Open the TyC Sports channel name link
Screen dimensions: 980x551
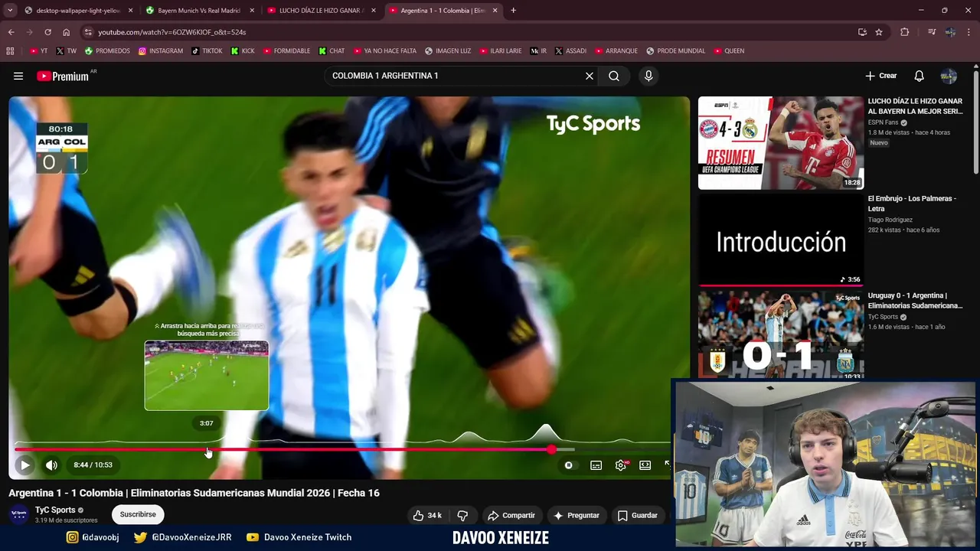tap(55, 510)
